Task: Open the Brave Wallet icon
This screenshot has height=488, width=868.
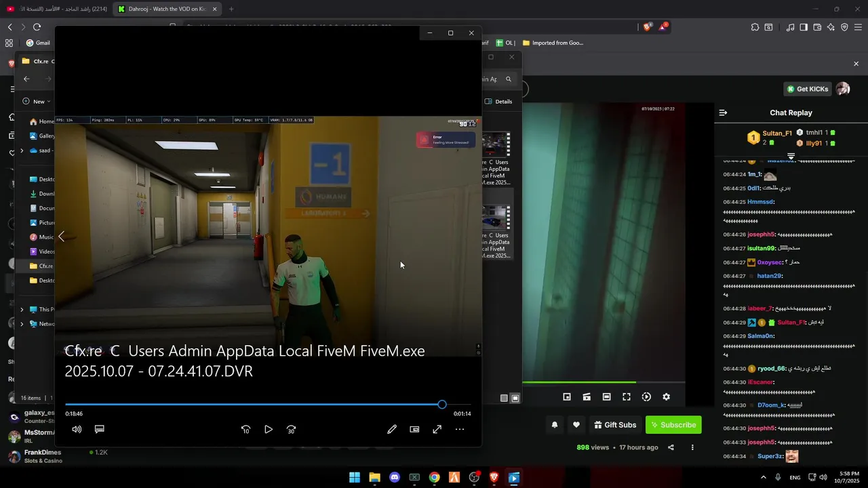Action: tap(817, 27)
